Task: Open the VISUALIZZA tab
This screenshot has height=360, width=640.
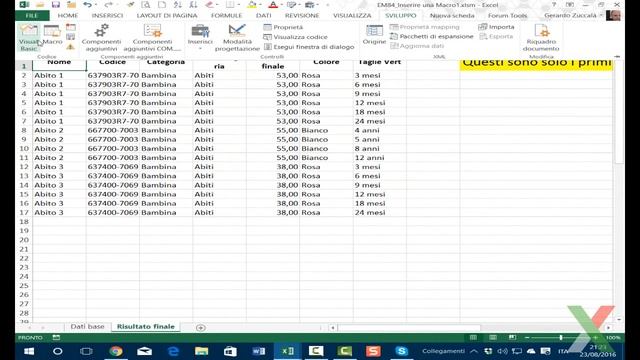Action: (x=352, y=16)
